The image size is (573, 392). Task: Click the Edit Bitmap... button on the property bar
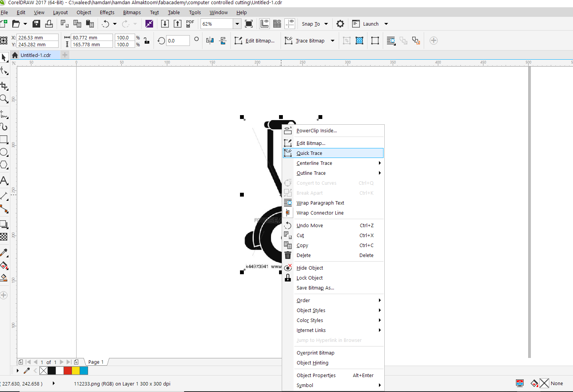pyautogui.click(x=255, y=41)
